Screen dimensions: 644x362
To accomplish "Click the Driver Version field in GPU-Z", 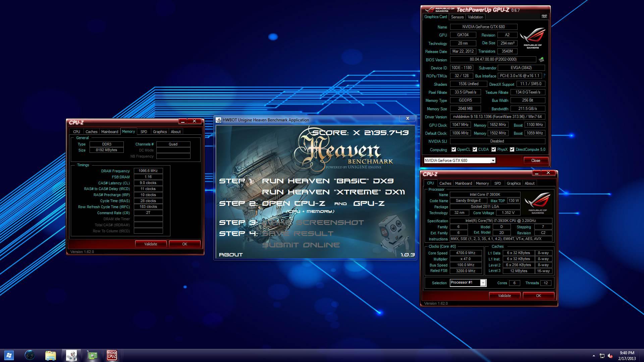I will pos(497,117).
